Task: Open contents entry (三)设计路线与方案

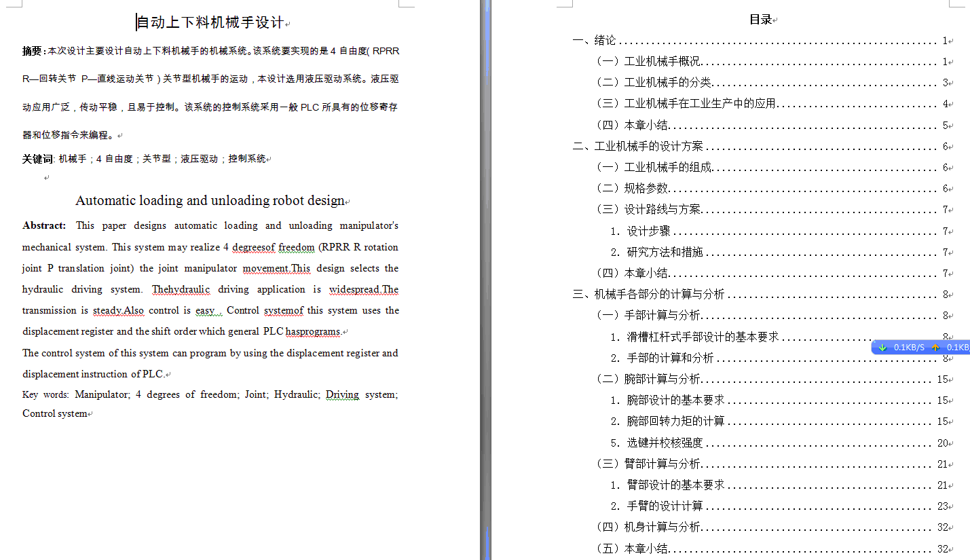Action: click(x=772, y=210)
